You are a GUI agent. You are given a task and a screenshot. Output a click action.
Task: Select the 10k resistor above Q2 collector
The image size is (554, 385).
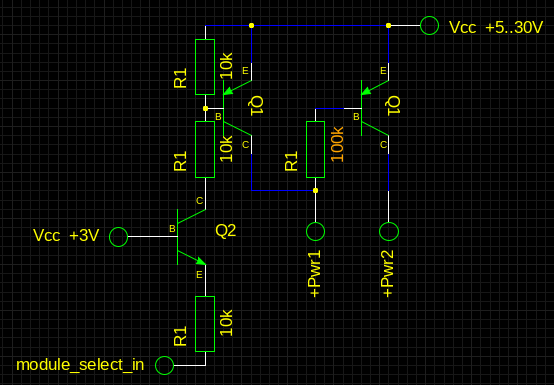(205, 149)
